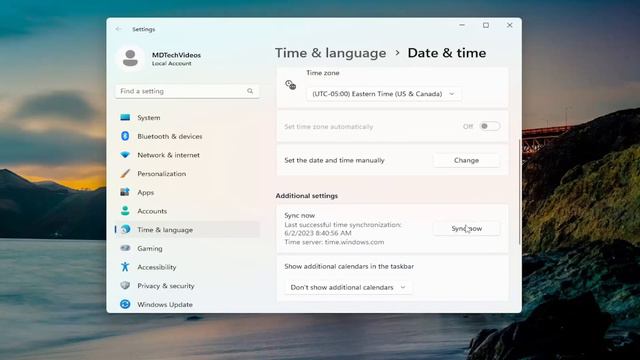640x360 pixels.
Task: Click the Windows Update icon
Action: 125,304
